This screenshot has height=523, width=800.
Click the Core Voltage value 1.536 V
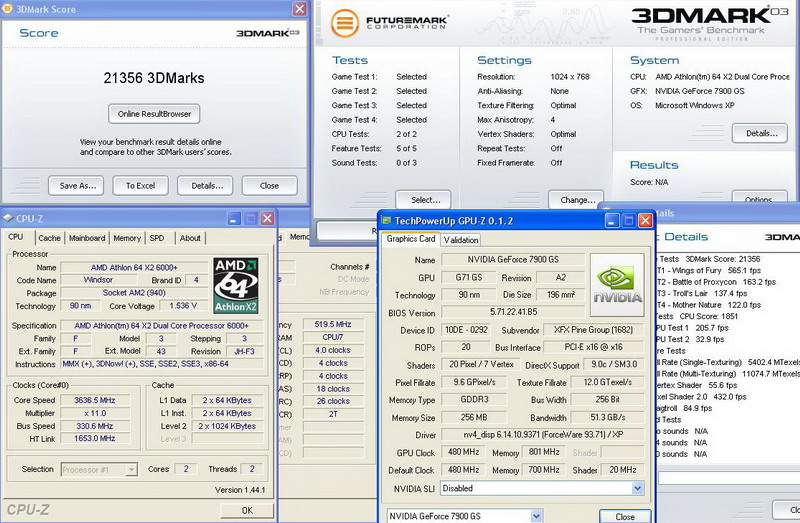[183, 306]
